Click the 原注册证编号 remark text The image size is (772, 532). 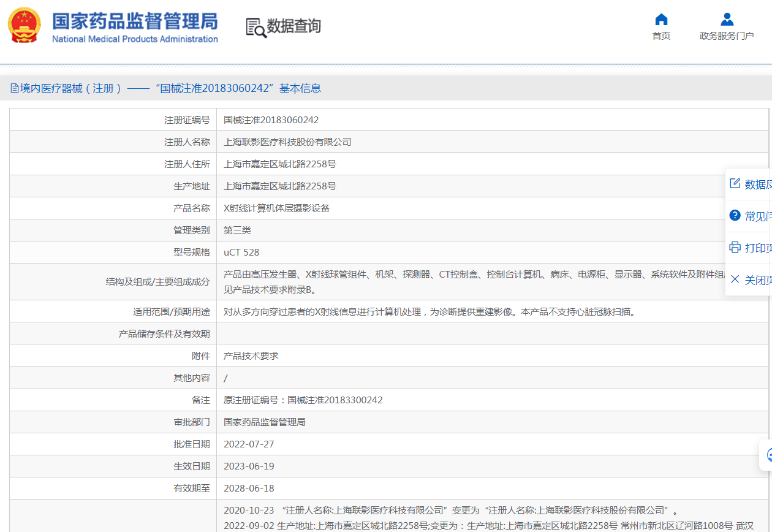(303, 400)
